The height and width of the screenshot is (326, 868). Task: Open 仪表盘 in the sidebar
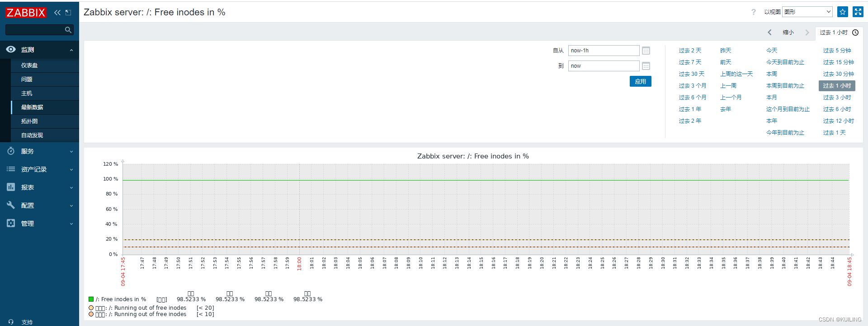pyautogui.click(x=29, y=65)
